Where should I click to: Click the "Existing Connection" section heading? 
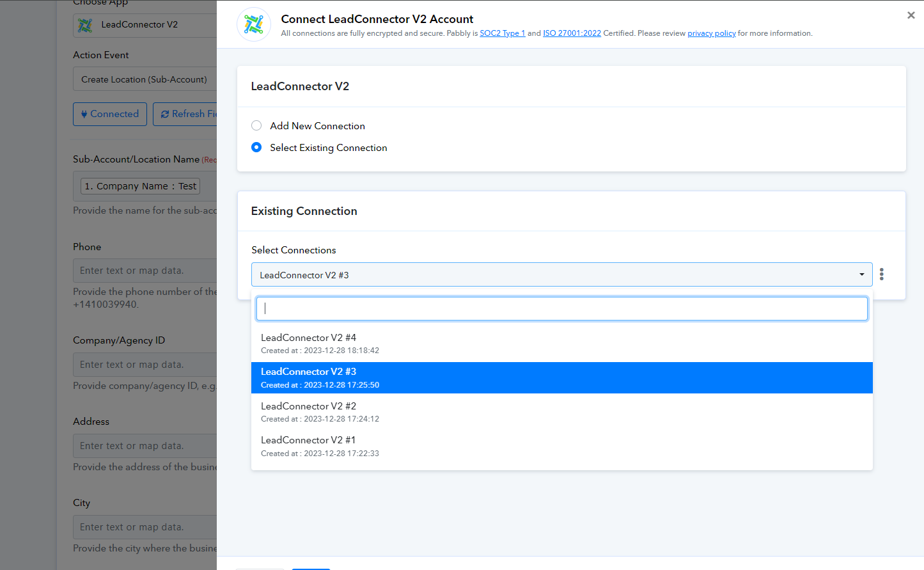point(304,211)
